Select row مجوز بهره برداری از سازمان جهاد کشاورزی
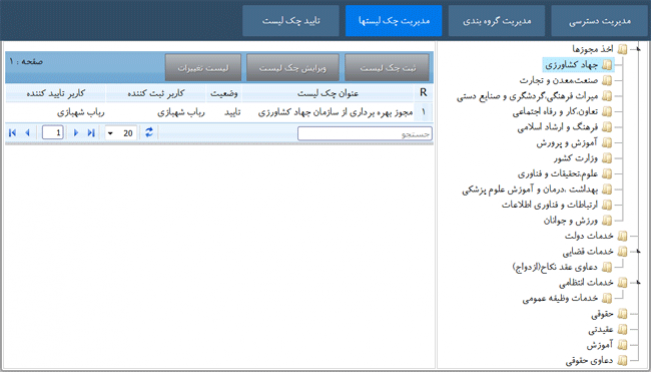This screenshot has width=651, height=372. [x=219, y=113]
